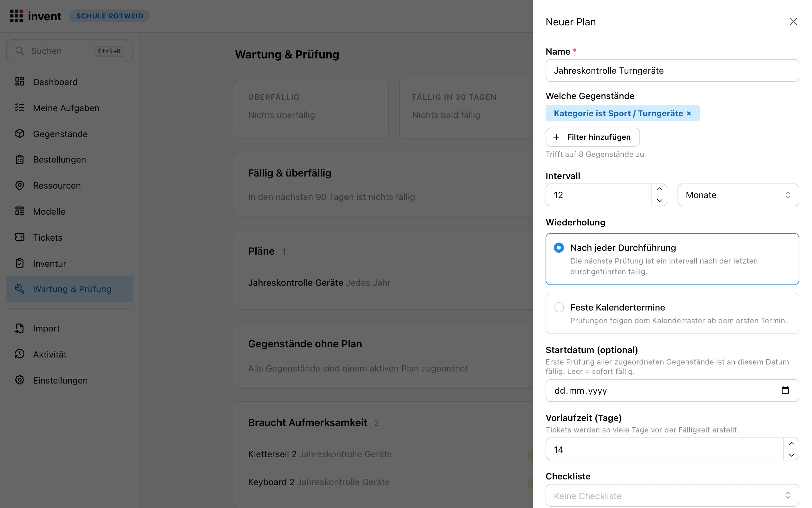
Task: Click the Inventur clipboard-check icon
Action: pyautogui.click(x=19, y=263)
